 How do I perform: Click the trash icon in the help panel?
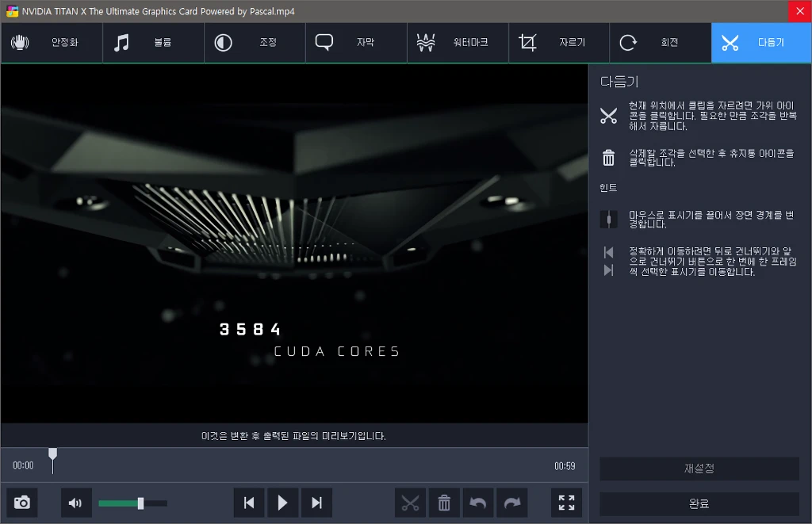click(608, 158)
